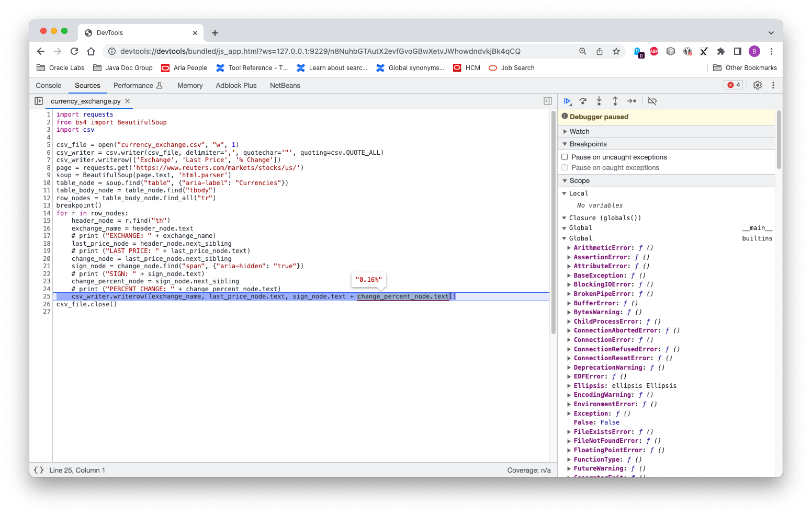This screenshot has width=812, height=516.
Task: Step out of the current function
Action: 615,101
